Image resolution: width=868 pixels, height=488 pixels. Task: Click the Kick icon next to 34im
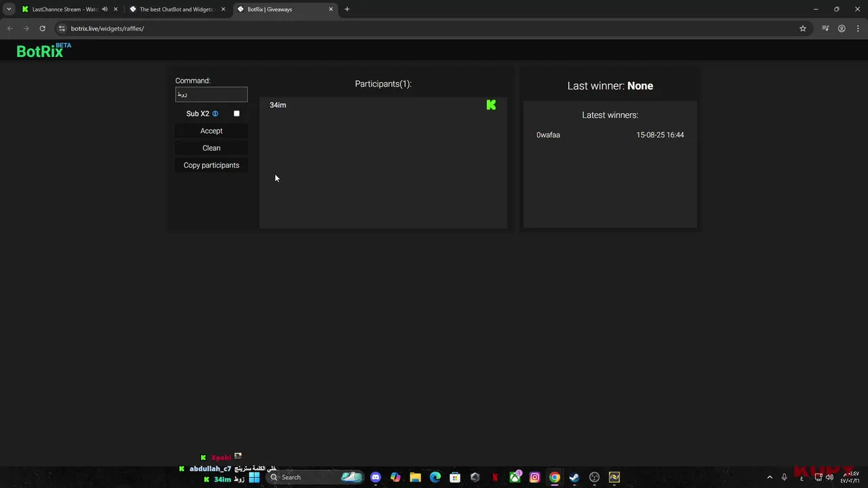(x=491, y=104)
